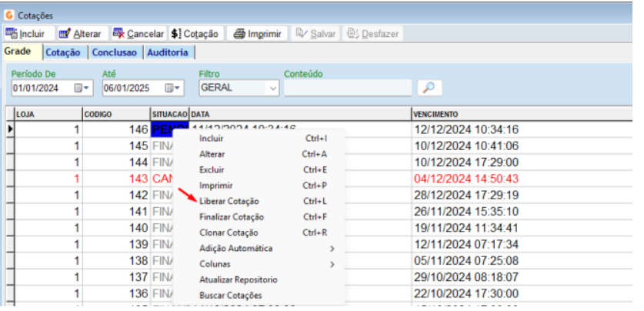Click the row selector arrow for code 146

coord(10,129)
